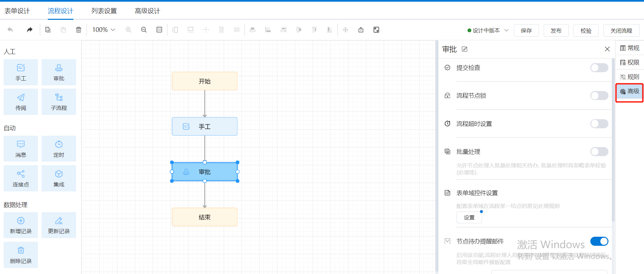Select the 消息 message node tool

(x=21, y=149)
